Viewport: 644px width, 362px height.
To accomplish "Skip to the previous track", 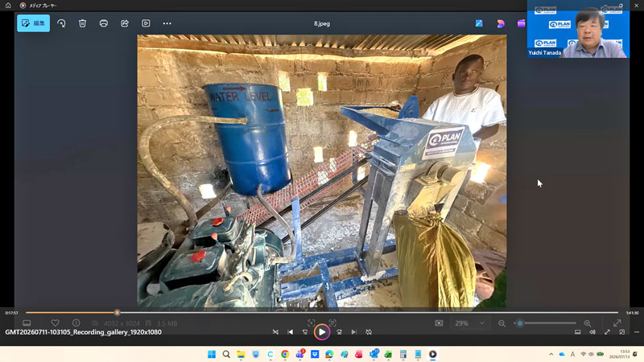I will [291, 332].
